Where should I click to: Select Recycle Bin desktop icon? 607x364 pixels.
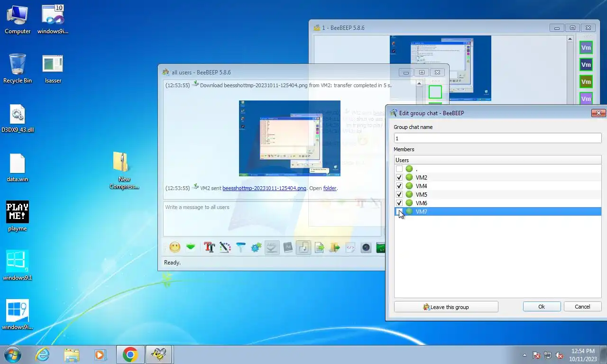coord(18,69)
